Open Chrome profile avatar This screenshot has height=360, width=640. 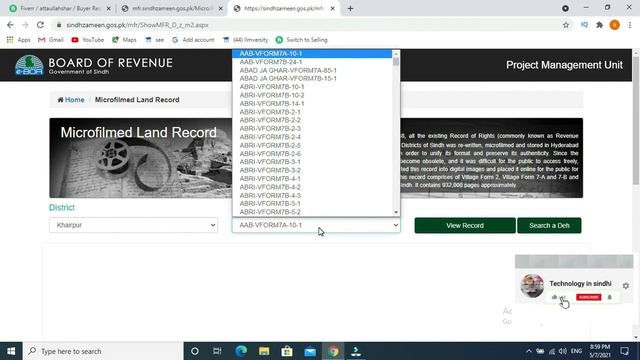tap(615, 25)
